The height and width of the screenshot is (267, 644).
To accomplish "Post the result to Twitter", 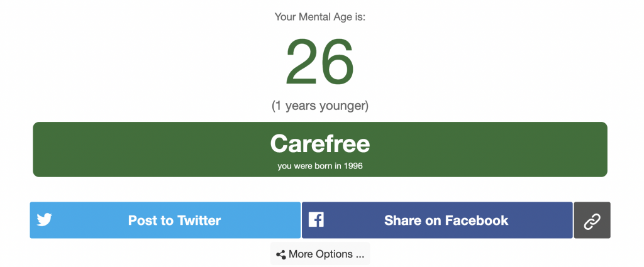I will [x=165, y=220].
